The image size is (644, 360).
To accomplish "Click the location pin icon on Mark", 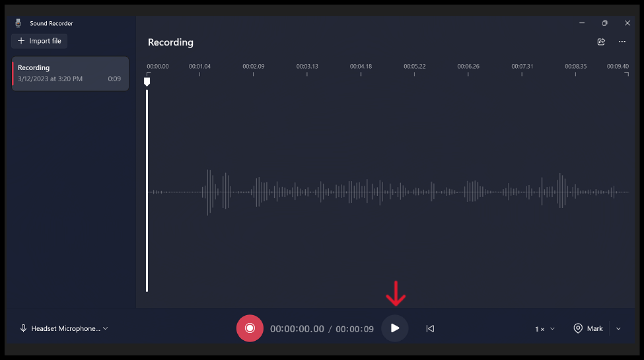I will coord(578,328).
